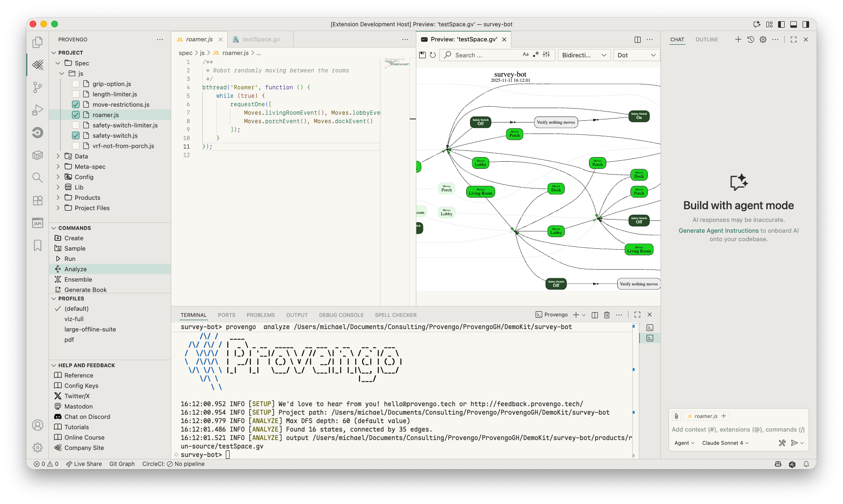This screenshot has width=843, height=504.
Task: Open the Extensions view icon
Action: (x=38, y=200)
